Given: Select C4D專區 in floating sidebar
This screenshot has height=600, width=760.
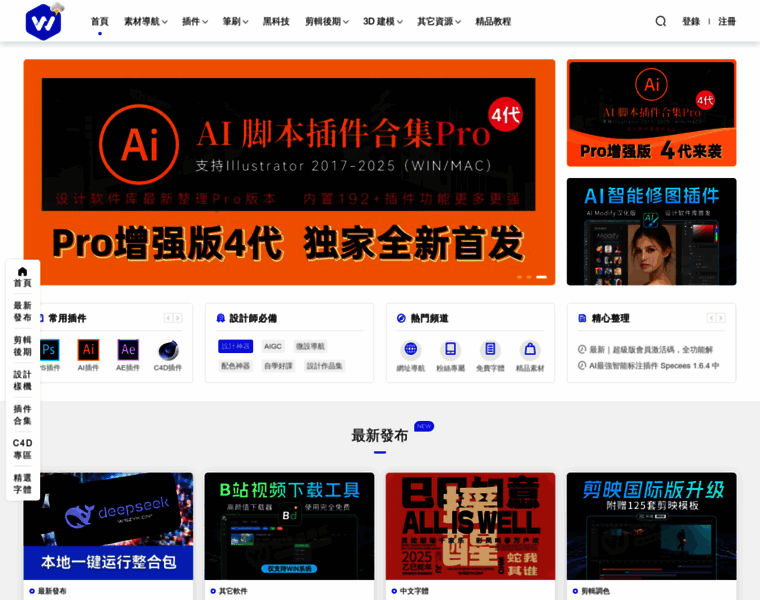Looking at the screenshot, I should click(x=22, y=449).
